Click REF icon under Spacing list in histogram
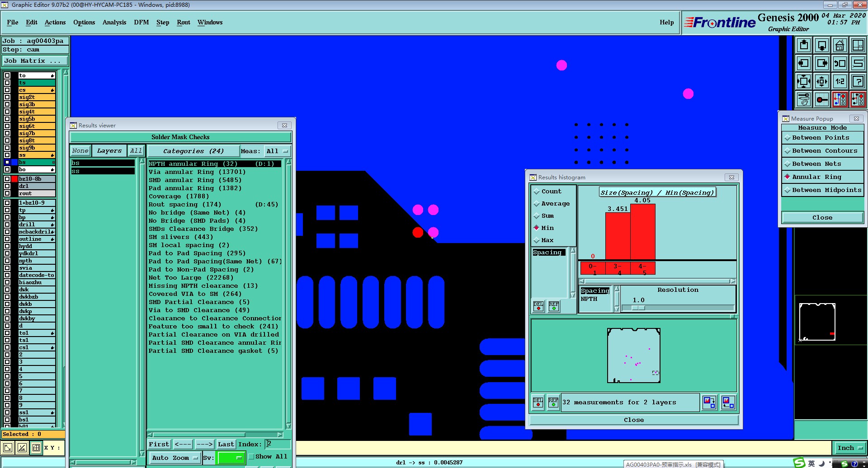This screenshot has height=468, width=868. [554, 306]
